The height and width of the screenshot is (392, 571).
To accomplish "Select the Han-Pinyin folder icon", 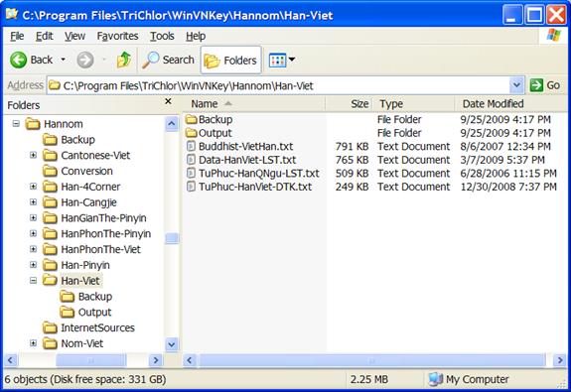I will point(50,265).
